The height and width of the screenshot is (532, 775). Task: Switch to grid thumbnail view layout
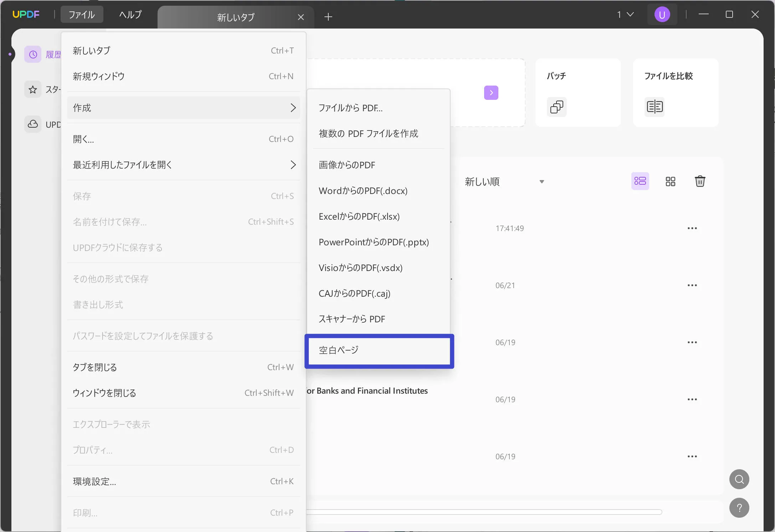[670, 181]
